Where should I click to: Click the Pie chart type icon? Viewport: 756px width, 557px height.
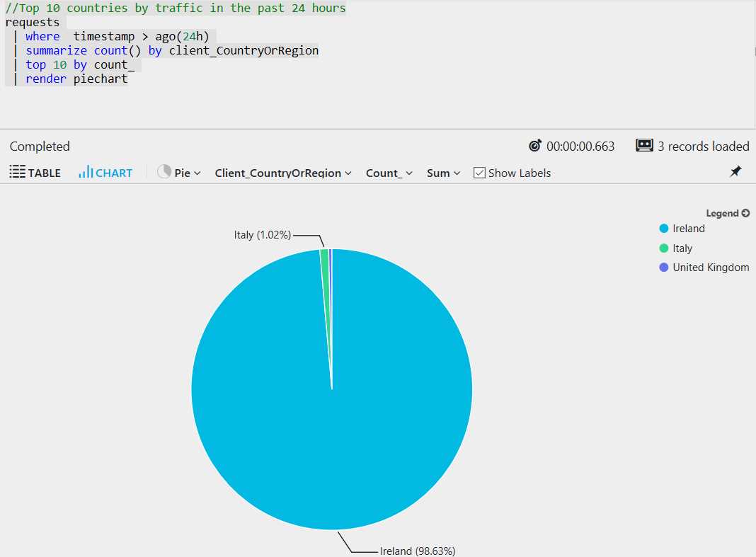point(164,172)
